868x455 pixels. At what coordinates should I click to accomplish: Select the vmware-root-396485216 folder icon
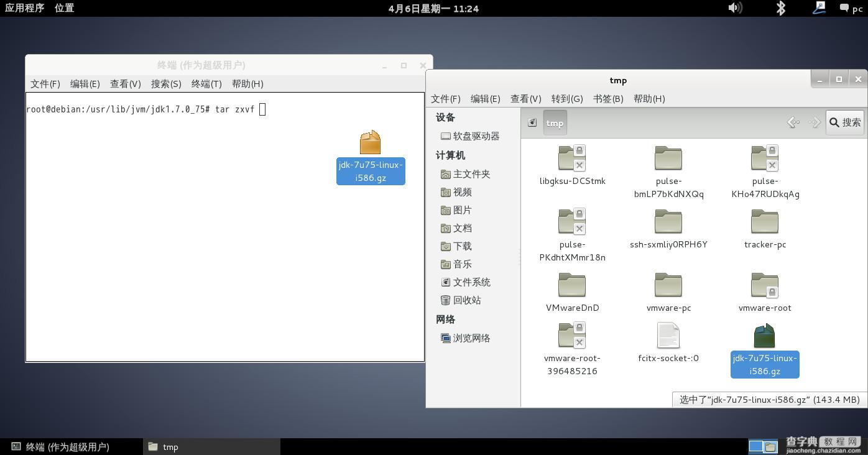[572, 336]
